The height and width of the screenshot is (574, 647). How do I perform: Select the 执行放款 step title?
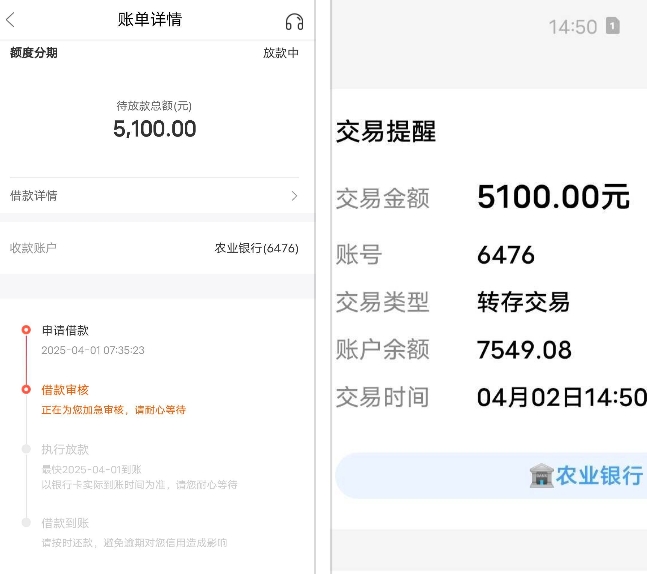(x=65, y=449)
